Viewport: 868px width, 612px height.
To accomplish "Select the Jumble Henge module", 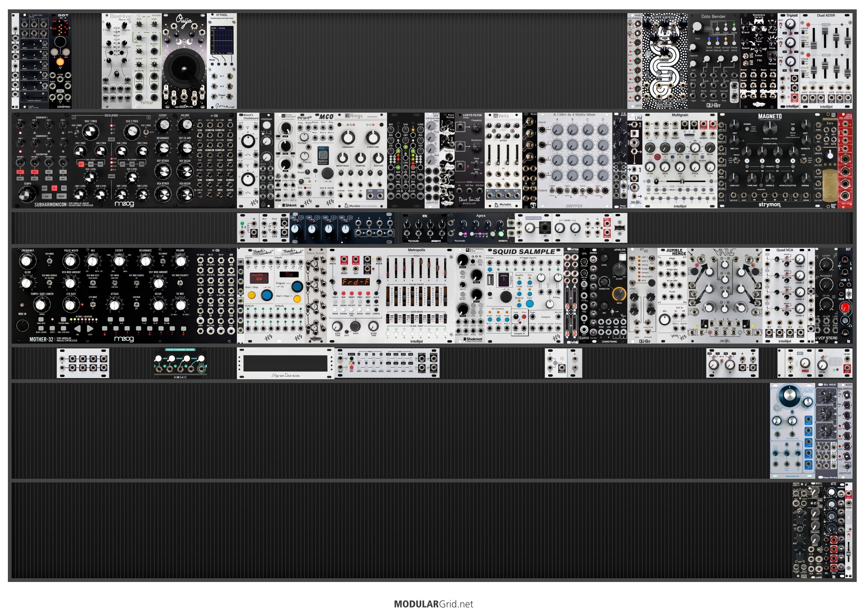I will click(672, 296).
